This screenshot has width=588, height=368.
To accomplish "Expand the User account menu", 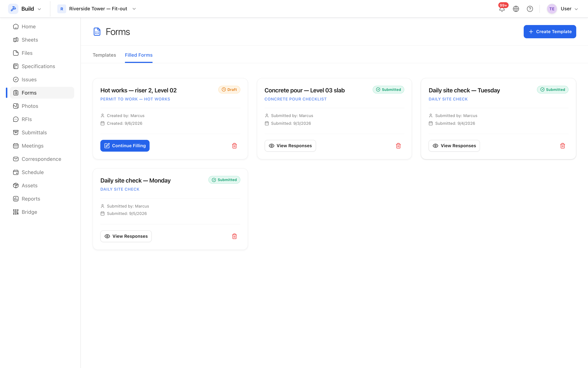I will pos(563,9).
